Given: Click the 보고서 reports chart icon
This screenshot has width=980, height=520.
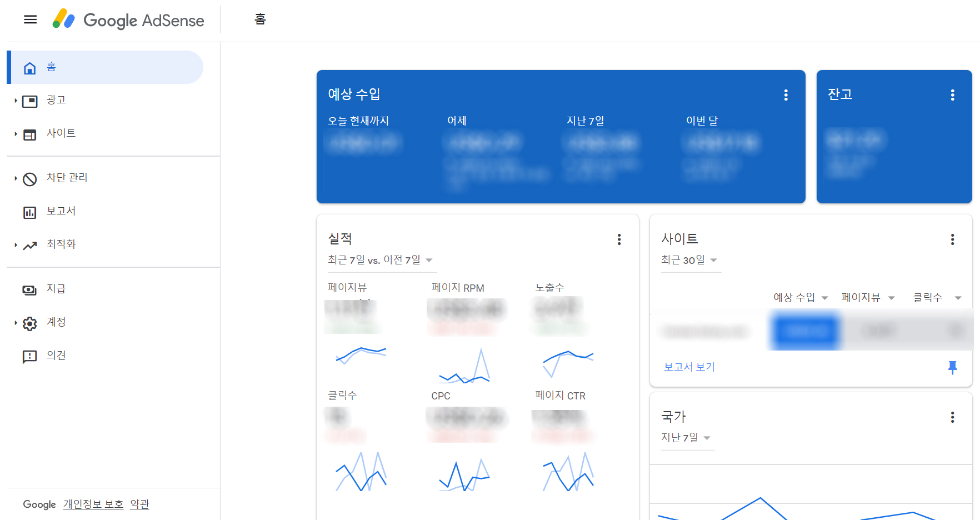Looking at the screenshot, I should 30,212.
